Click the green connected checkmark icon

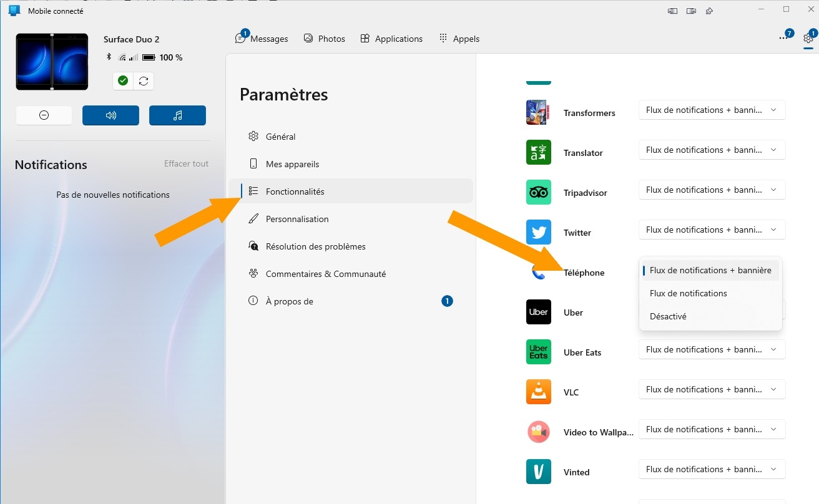coord(123,81)
